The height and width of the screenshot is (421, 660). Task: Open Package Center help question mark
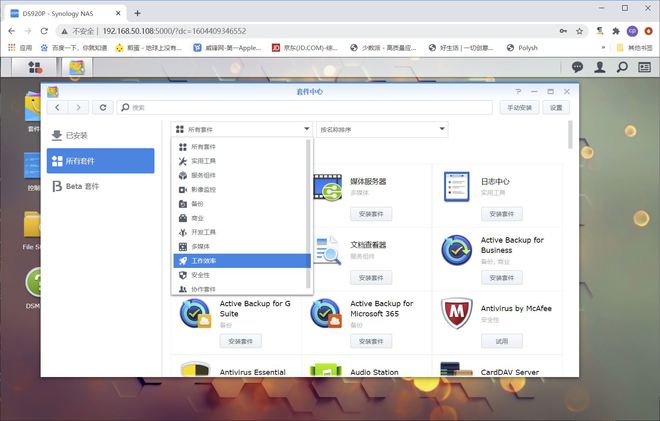[518, 91]
